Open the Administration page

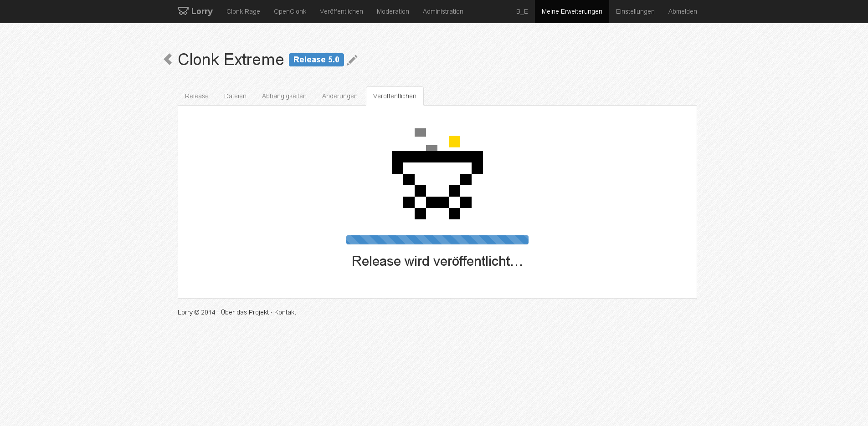tap(443, 11)
